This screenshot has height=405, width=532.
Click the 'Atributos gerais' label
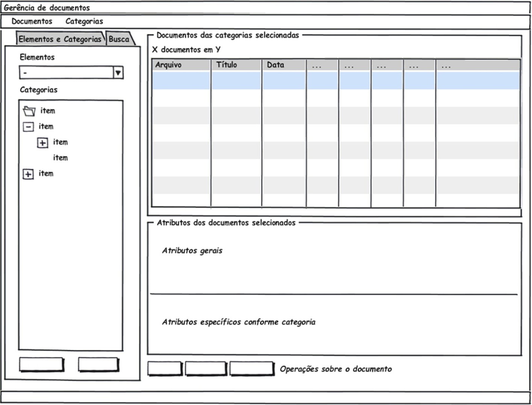click(192, 251)
